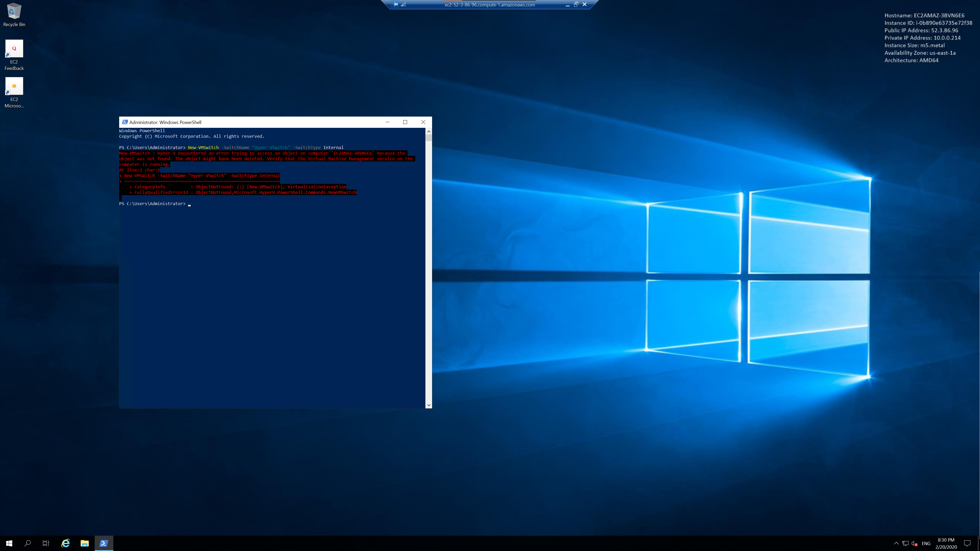Open File Explorer from the taskbar

pyautogui.click(x=84, y=543)
